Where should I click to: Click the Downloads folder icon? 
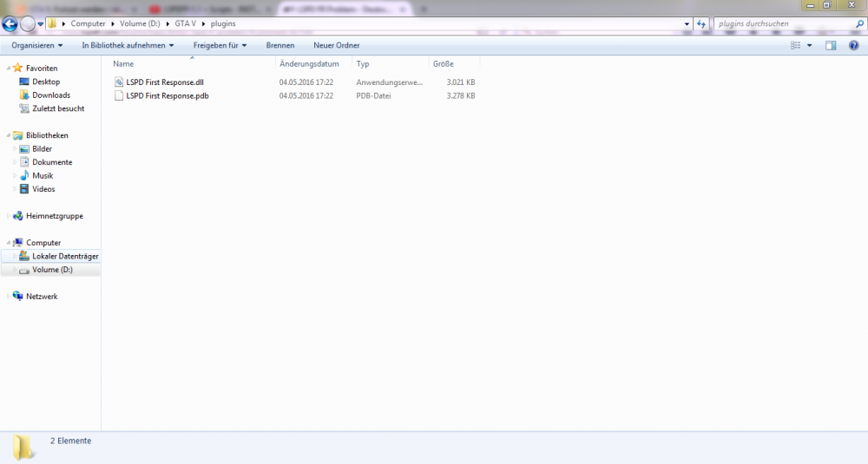(x=24, y=95)
